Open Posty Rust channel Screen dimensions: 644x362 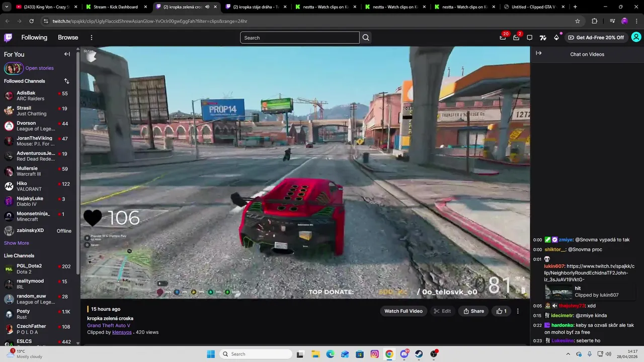point(38,314)
